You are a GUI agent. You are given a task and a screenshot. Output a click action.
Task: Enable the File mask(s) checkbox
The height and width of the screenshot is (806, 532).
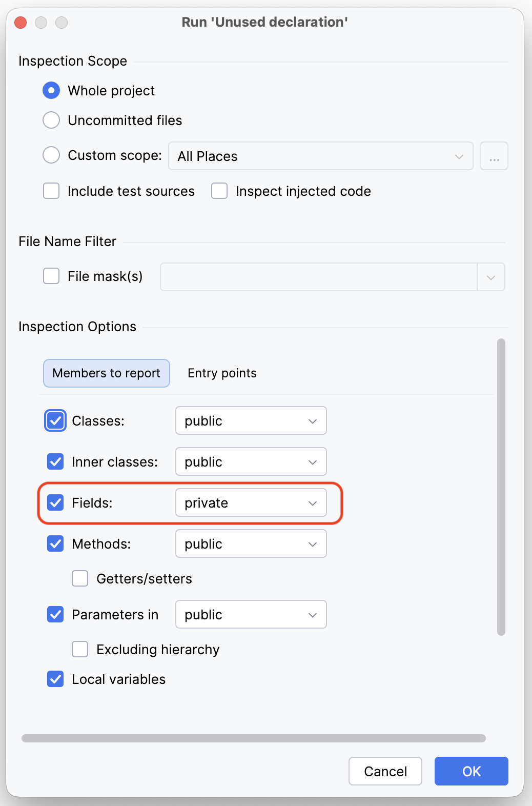coord(51,276)
